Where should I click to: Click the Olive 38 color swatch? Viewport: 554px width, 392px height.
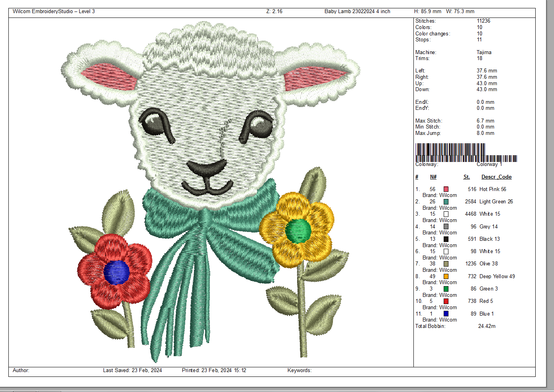[446, 264]
